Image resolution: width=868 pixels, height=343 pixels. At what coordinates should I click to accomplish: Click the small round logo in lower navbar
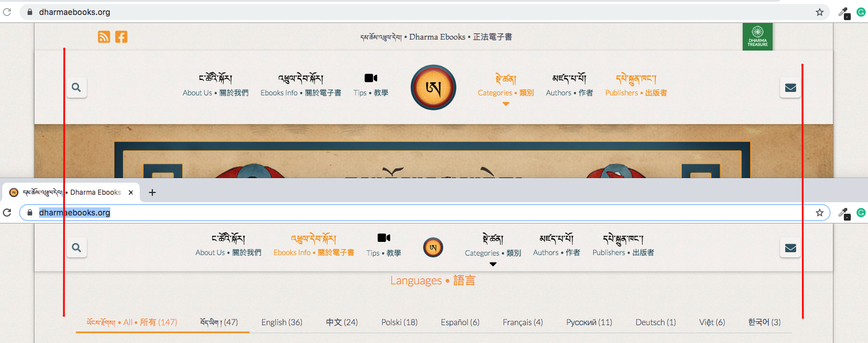(433, 248)
